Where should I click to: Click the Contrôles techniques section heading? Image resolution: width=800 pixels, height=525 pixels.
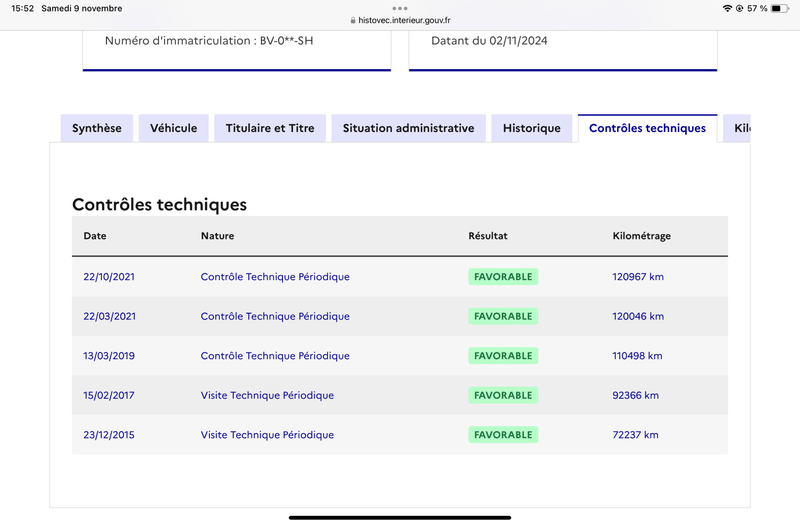[x=159, y=204]
